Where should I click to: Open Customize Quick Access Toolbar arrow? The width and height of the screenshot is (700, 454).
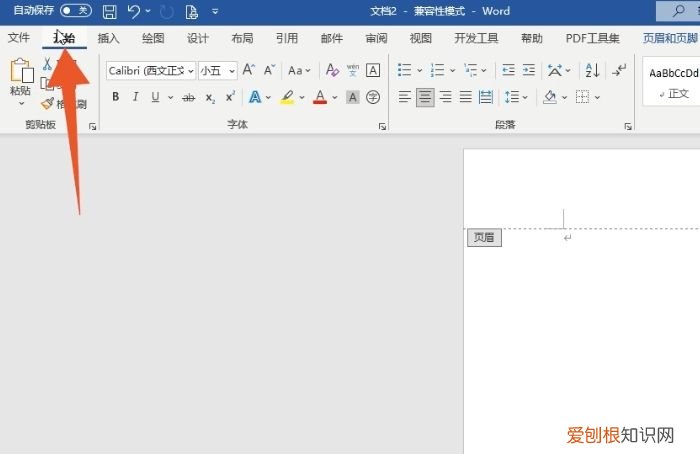point(215,12)
